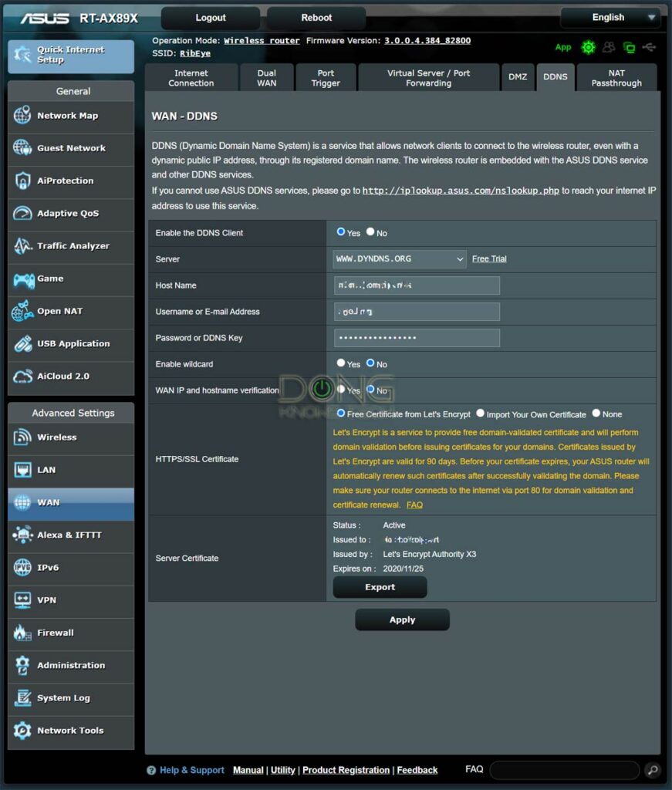
Task: Open AiProtection shield icon
Action: (22, 181)
